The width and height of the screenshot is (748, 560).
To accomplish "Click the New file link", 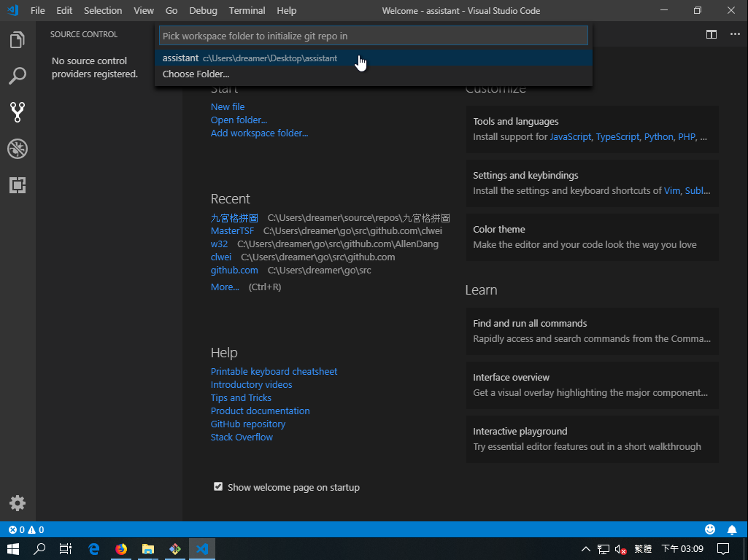I will [x=228, y=106].
